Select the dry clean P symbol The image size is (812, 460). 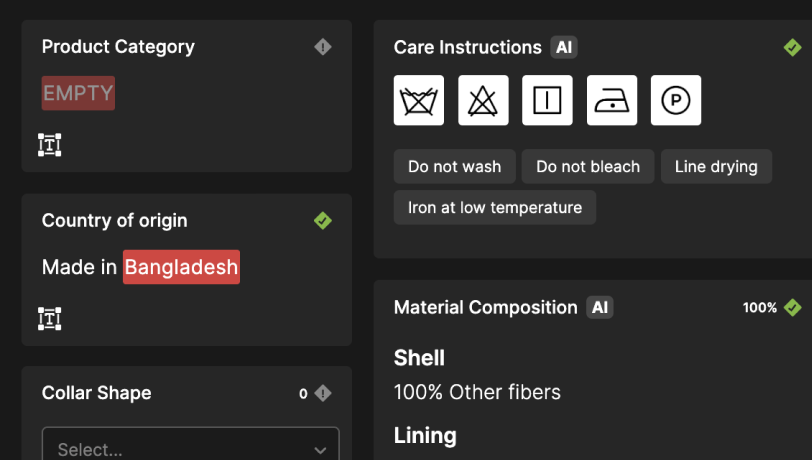[676, 101]
